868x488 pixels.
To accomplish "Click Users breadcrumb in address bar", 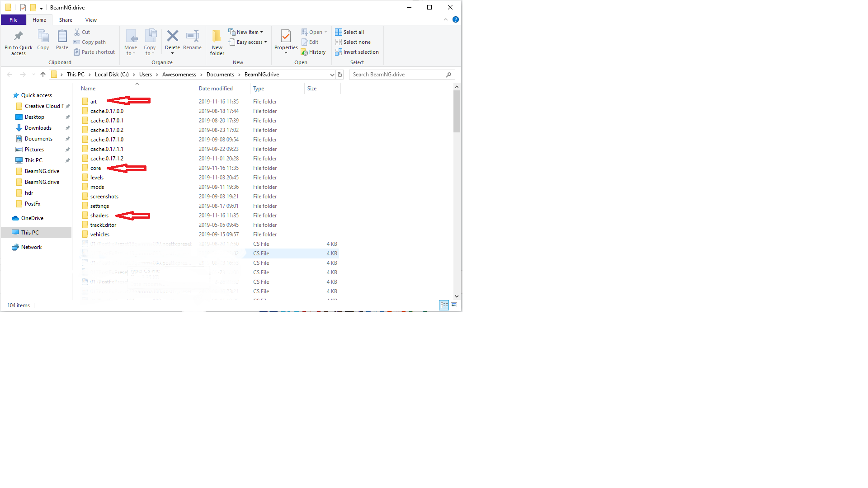I will pos(146,75).
